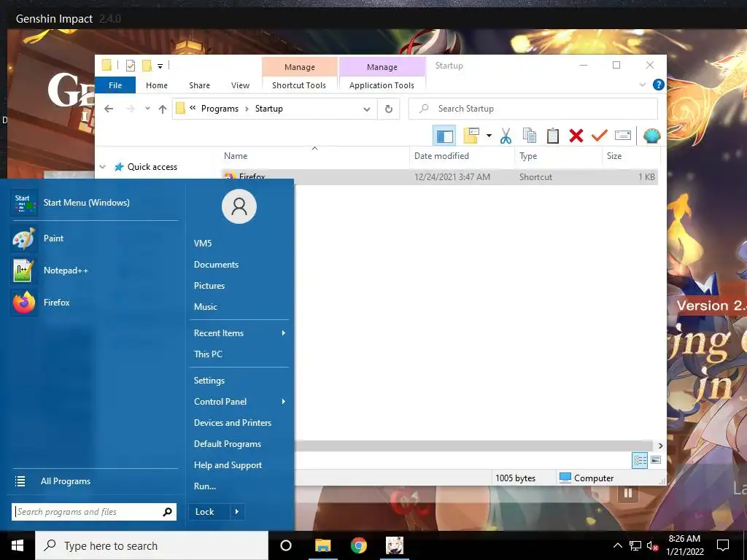Image resolution: width=747 pixels, height=560 pixels.
Task: Show hidden tray icons chevron
Action: (x=617, y=545)
